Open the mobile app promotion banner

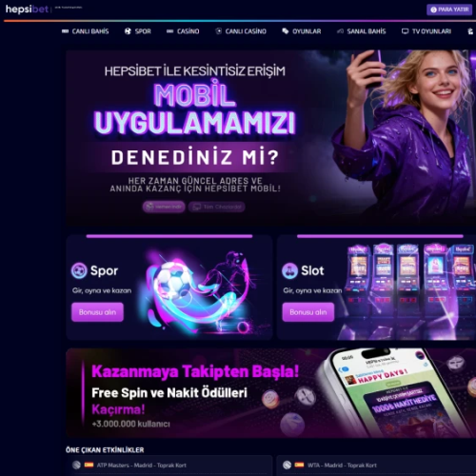point(271,137)
